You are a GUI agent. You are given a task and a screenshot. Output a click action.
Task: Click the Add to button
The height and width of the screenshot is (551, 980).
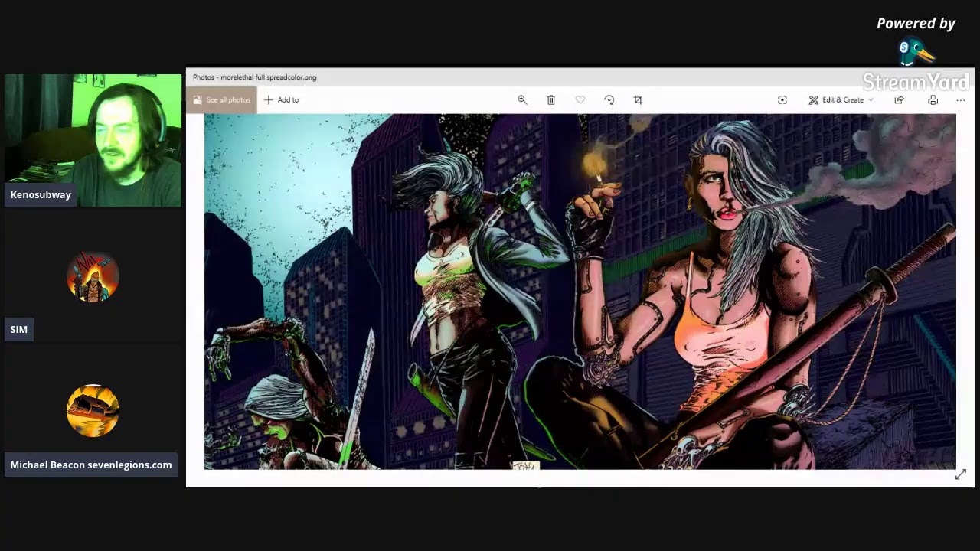click(x=281, y=100)
